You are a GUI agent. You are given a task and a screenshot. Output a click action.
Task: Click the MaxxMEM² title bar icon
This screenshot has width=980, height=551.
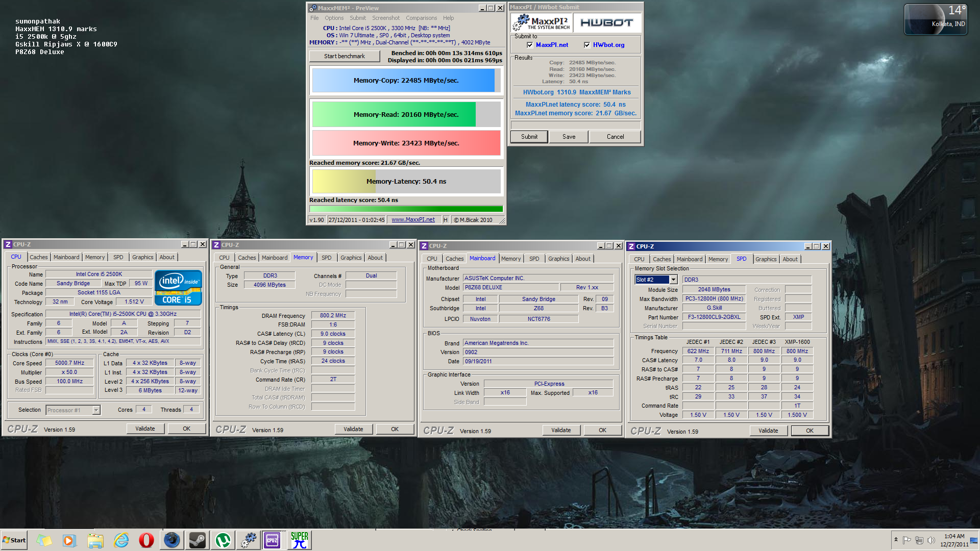coord(313,8)
